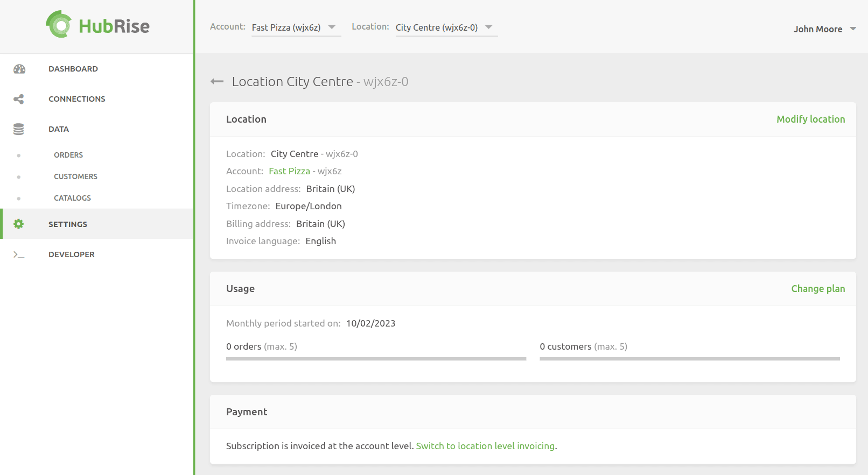Click the date 10/02/2023

[370, 323]
